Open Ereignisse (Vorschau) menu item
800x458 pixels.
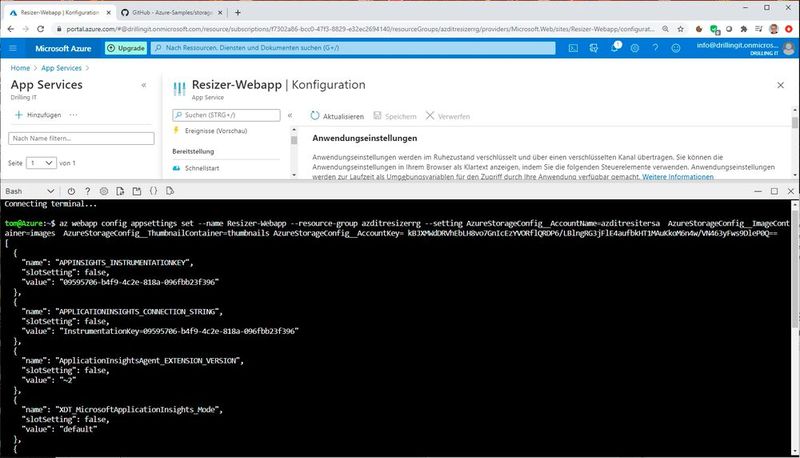pos(216,131)
